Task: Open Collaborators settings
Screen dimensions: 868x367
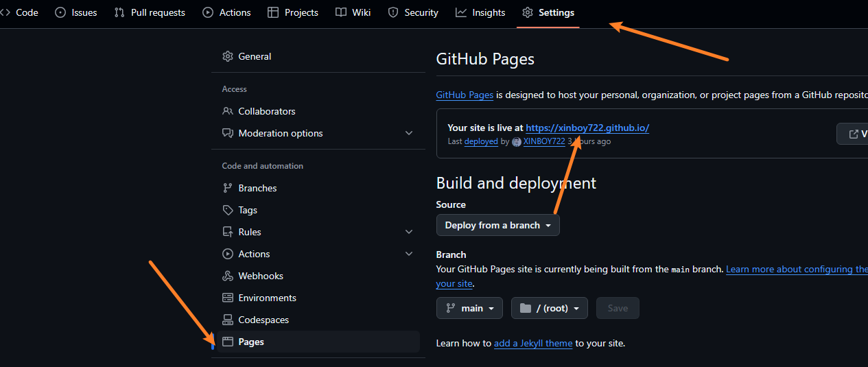Action: 318,111
